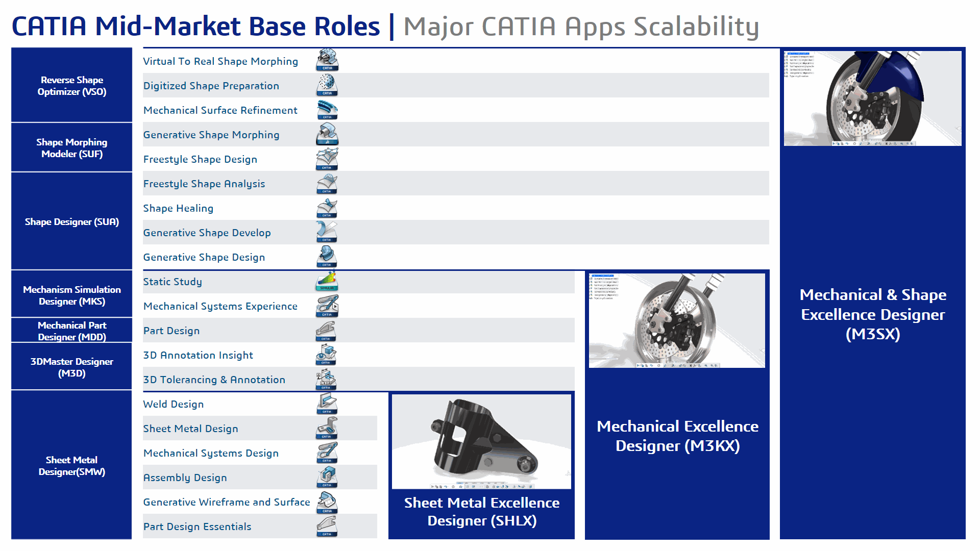Click the Digitized Shape Preparation app icon

(327, 85)
